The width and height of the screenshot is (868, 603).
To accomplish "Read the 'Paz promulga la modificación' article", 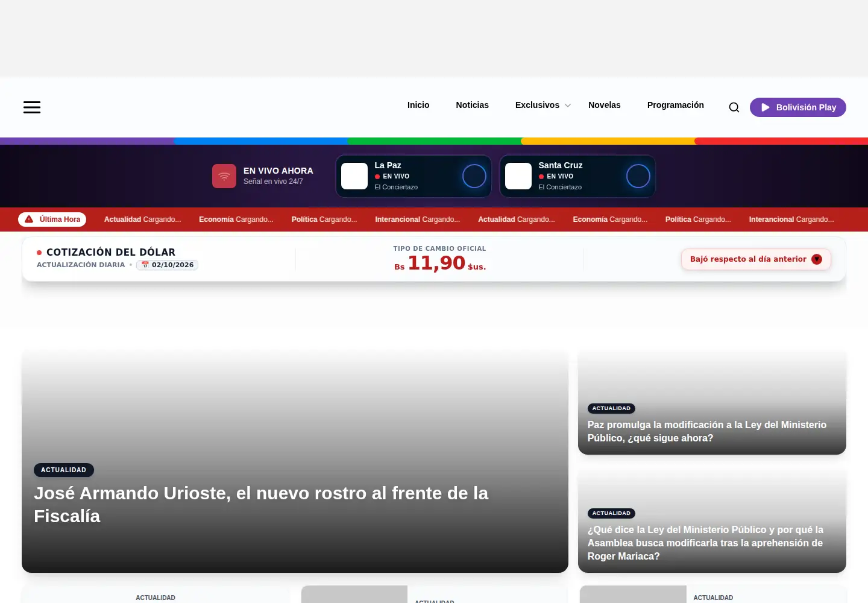I will click(x=707, y=431).
